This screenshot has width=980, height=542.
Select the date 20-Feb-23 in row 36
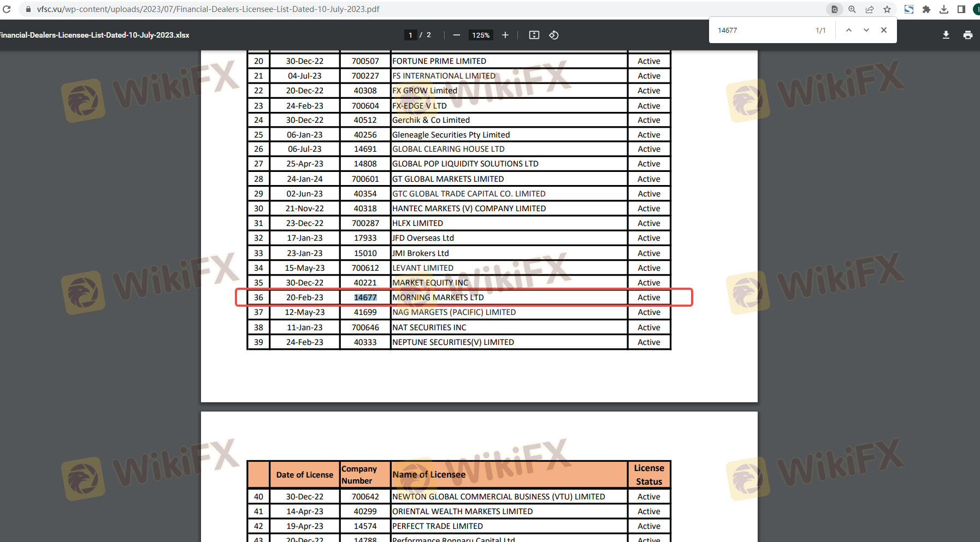305,297
